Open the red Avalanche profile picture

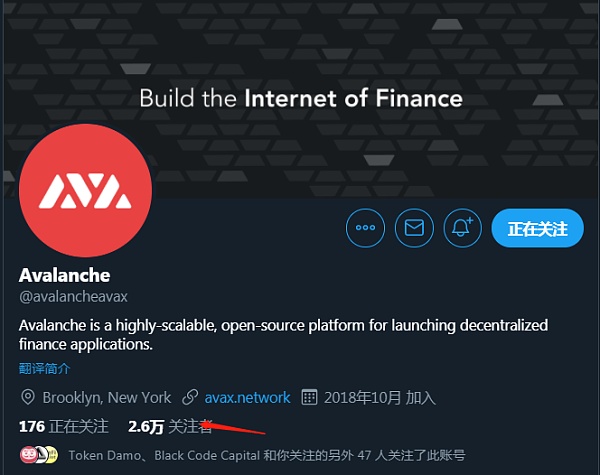(x=85, y=190)
